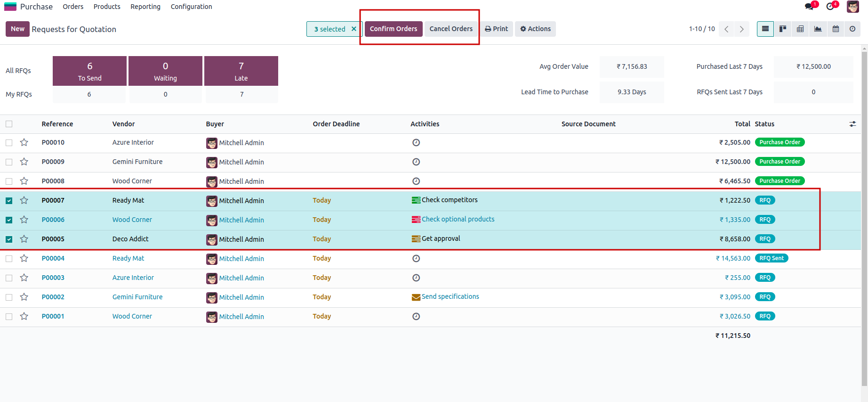Star the P00004 order as favorite
Viewport: 868px width, 402px height.
coord(24,258)
